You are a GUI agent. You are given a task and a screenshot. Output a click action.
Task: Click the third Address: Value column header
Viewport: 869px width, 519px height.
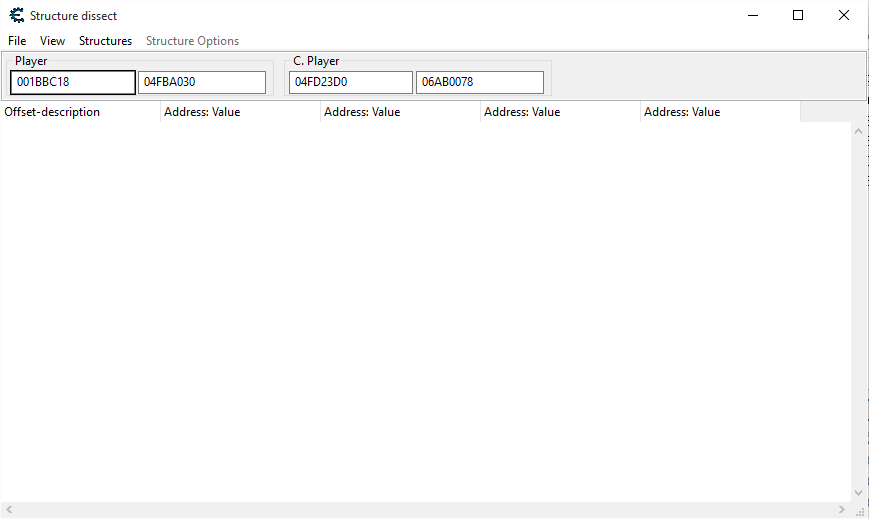560,112
